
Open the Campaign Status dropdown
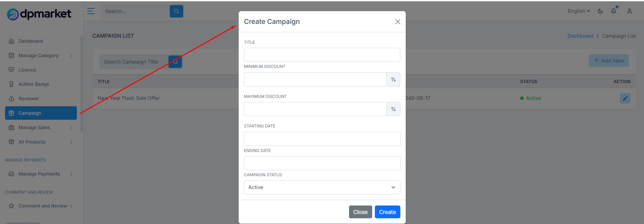tap(322, 187)
